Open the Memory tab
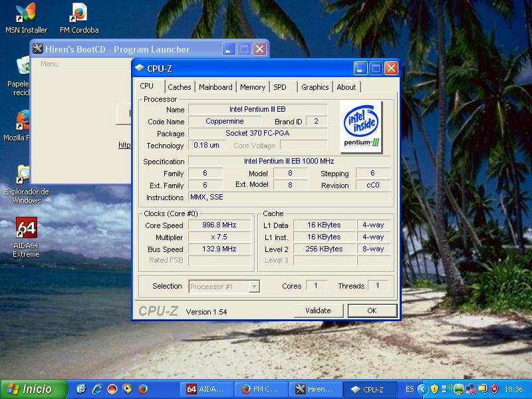The image size is (532, 399). tap(253, 87)
